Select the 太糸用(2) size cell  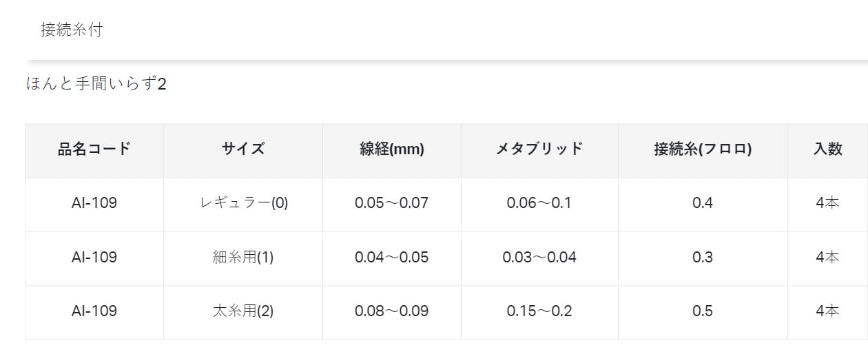coord(242,311)
